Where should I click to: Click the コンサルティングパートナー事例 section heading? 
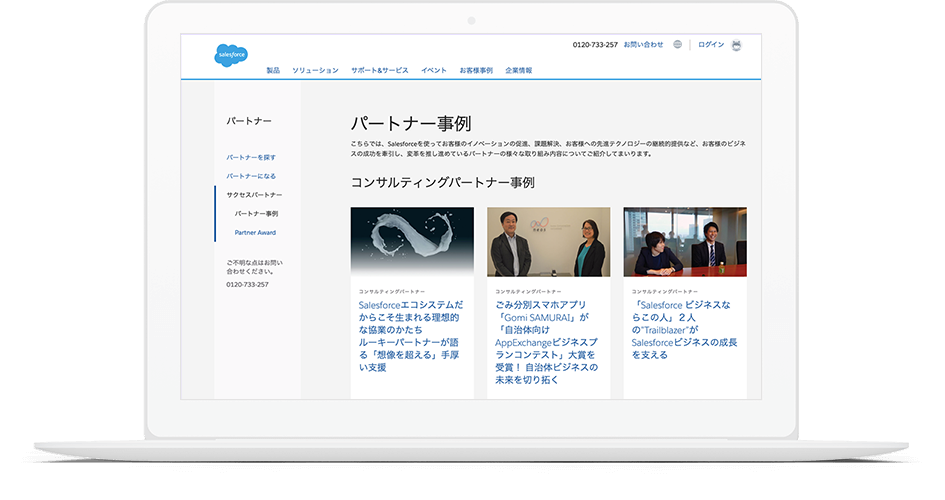[x=443, y=183]
